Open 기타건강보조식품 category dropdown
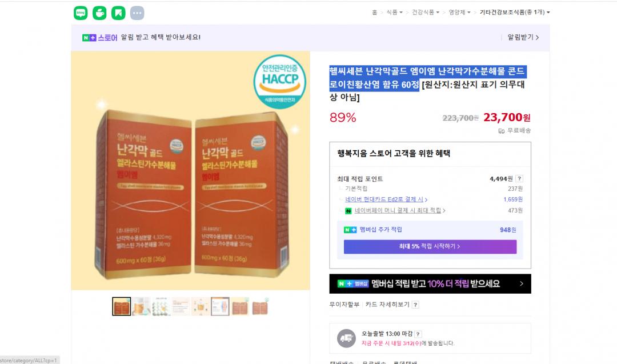 [515, 12]
